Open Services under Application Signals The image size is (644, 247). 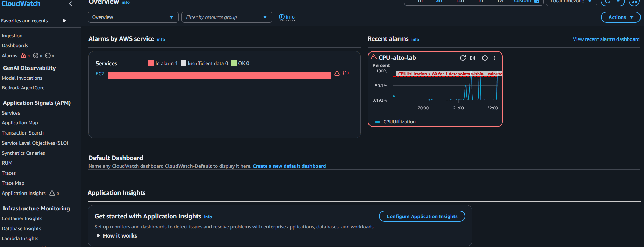[11, 113]
